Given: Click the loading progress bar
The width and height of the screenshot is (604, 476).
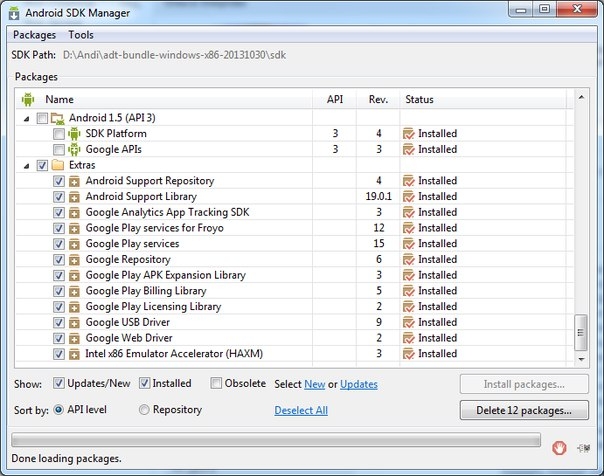Looking at the screenshot, I should (276, 439).
